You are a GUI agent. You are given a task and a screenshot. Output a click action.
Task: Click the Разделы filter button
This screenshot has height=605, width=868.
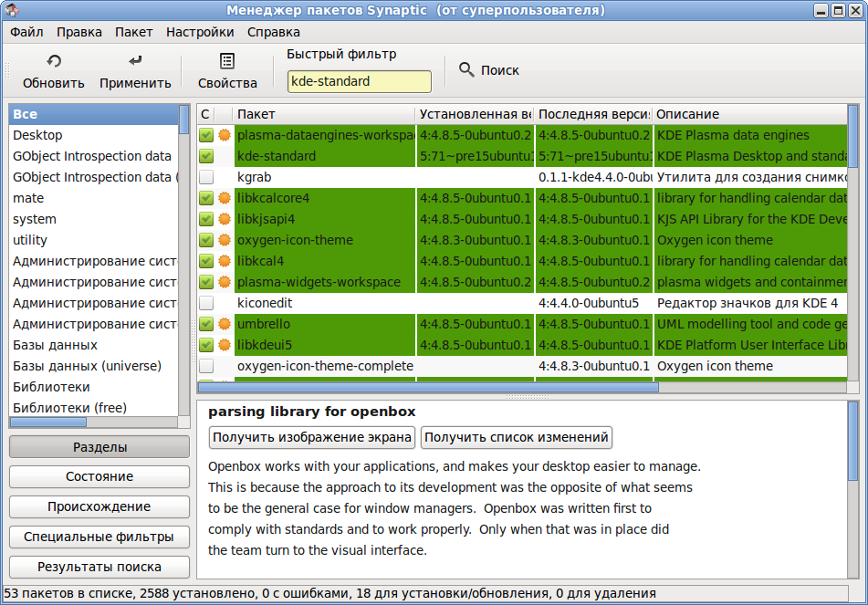point(99,447)
